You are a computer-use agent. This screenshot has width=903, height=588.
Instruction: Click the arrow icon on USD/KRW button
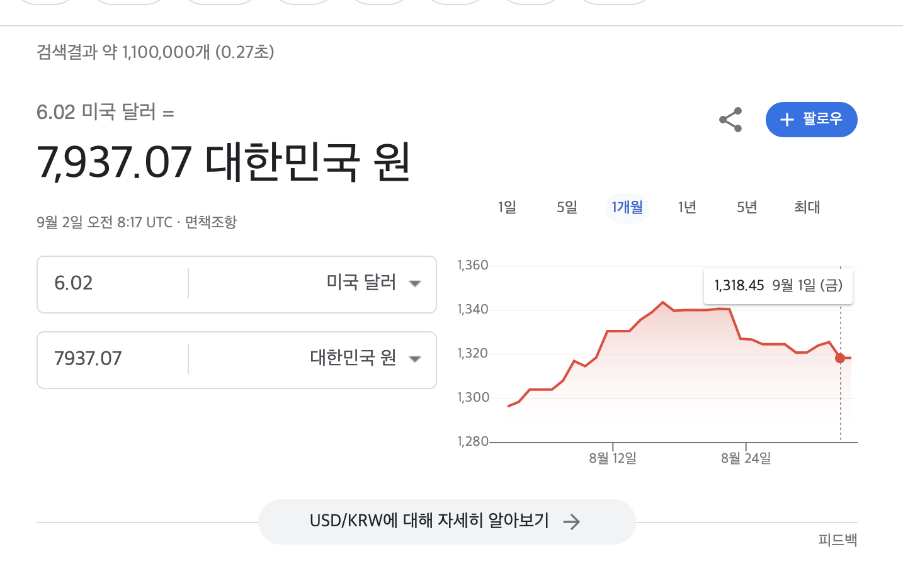[572, 521]
